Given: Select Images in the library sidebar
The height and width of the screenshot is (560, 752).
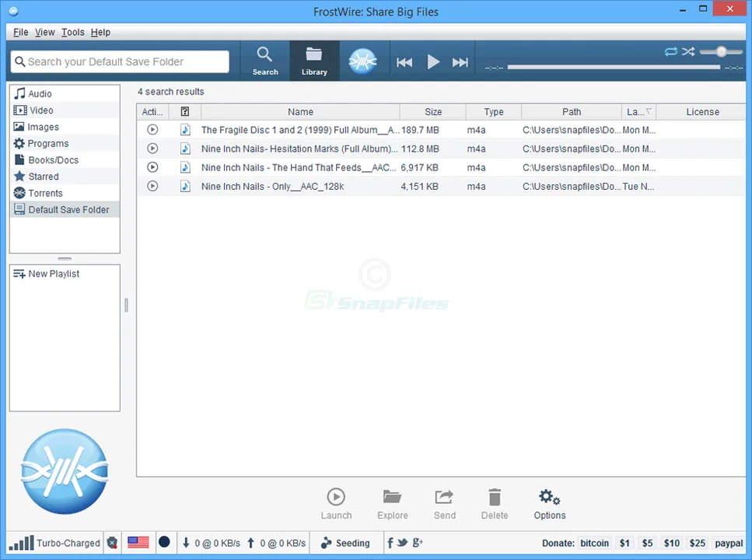Looking at the screenshot, I should click(65, 127).
